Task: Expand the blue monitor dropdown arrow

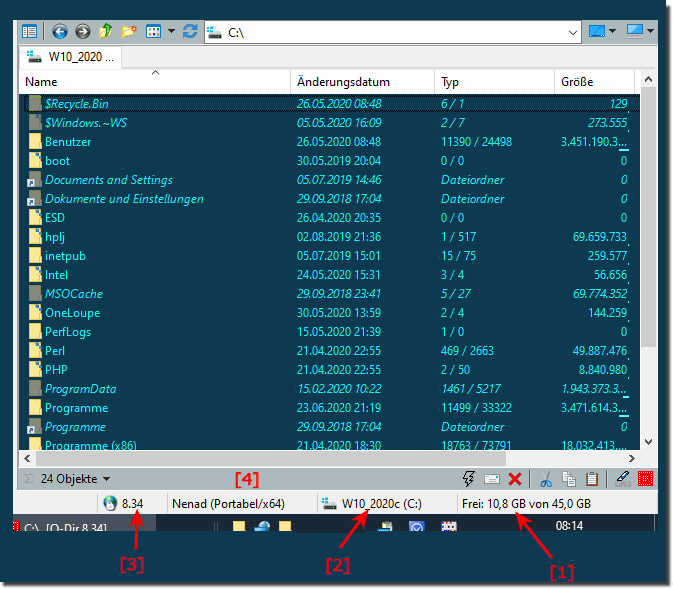Action: coord(612,31)
